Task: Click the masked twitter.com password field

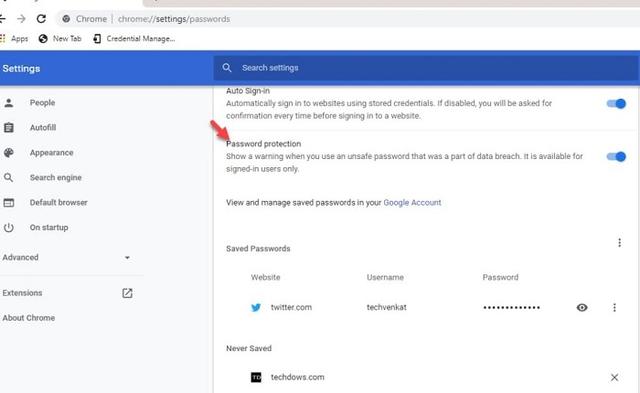Action: click(x=511, y=307)
